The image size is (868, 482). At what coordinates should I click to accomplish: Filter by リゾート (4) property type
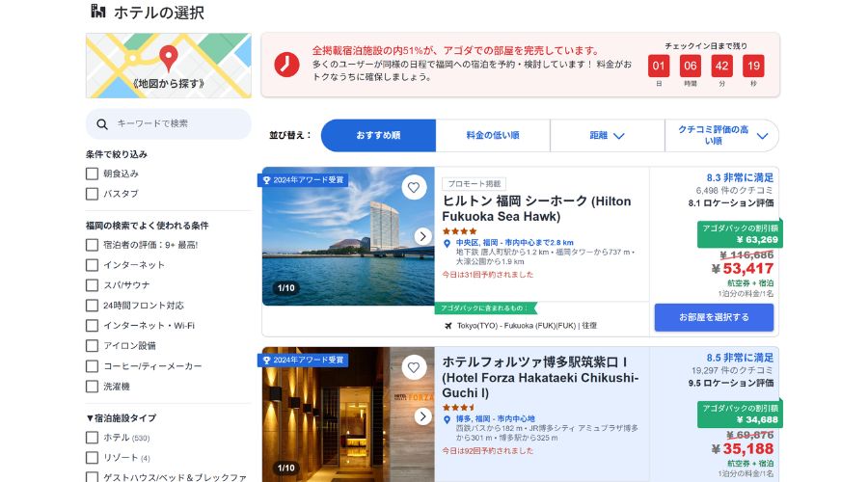pos(92,458)
